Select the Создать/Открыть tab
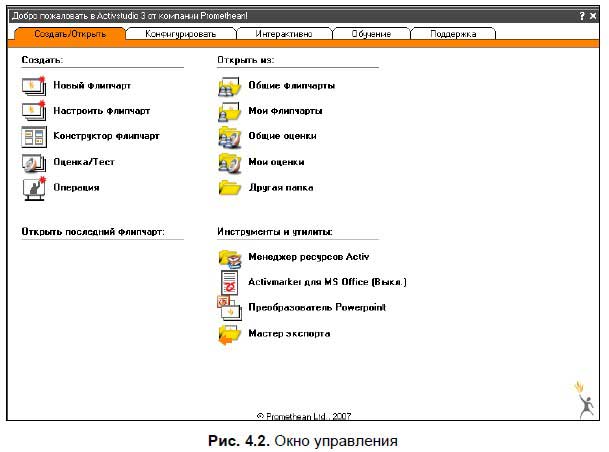Screen dimensions: 609x452 tap(70, 34)
